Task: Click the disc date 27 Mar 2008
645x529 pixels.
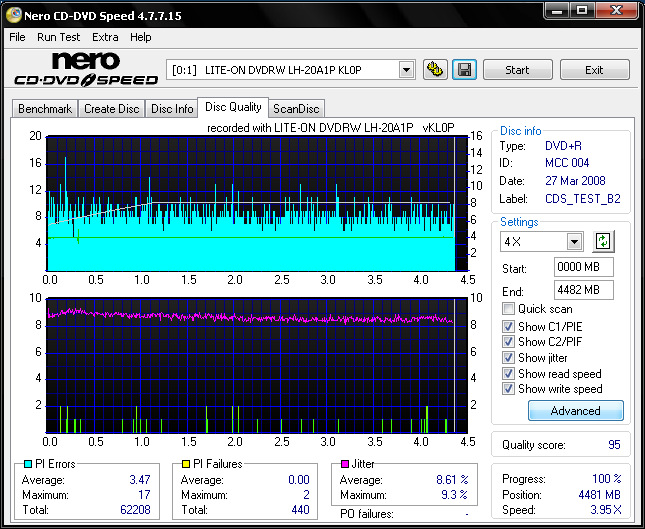Action: [575, 181]
